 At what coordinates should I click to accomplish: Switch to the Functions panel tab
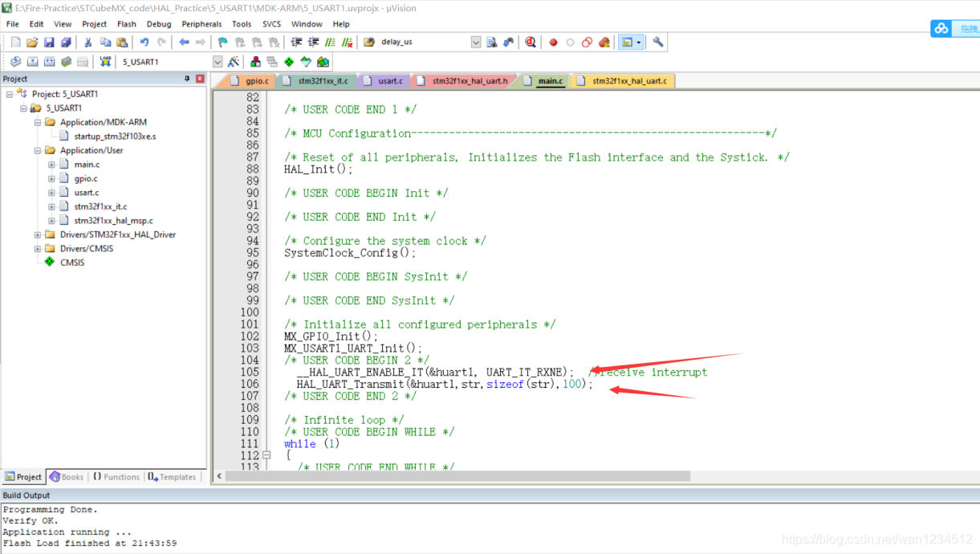point(116,477)
